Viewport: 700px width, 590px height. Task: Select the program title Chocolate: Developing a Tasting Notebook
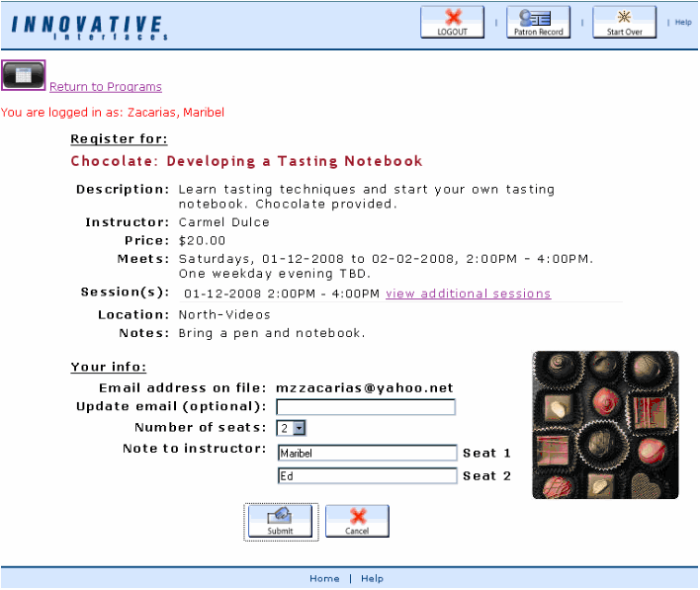[x=246, y=161]
